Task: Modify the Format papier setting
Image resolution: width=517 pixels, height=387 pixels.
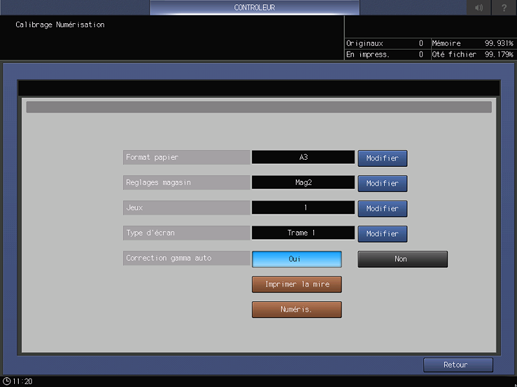Action: pyautogui.click(x=382, y=158)
